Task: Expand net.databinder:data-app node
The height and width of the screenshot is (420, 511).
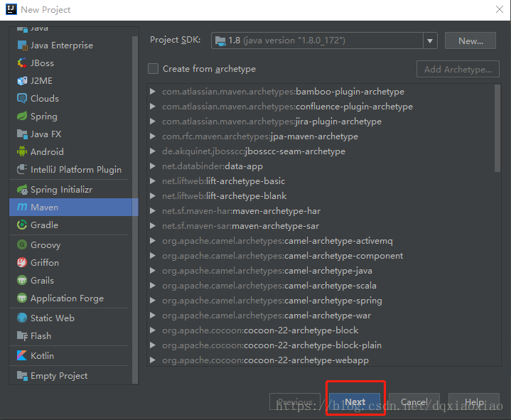Action: (152, 166)
